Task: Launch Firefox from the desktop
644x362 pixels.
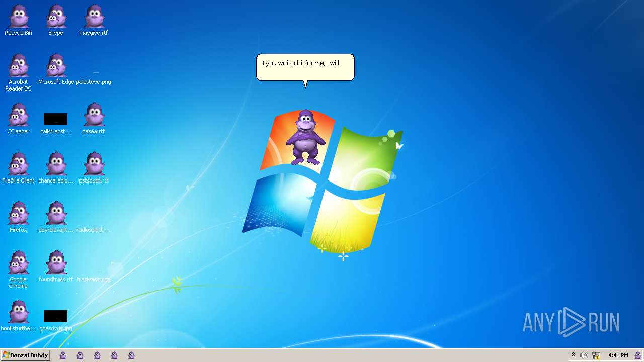Action: (x=18, y=214)
